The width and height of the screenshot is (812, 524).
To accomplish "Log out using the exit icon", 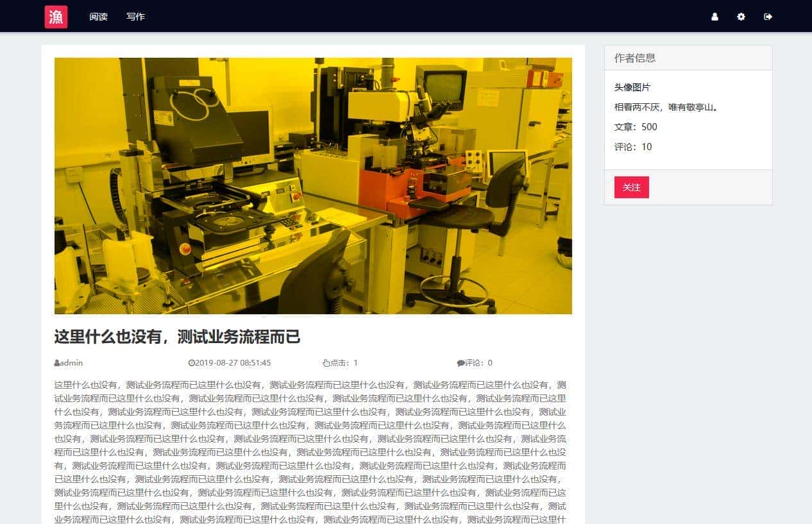I will (x=768, y=17).
